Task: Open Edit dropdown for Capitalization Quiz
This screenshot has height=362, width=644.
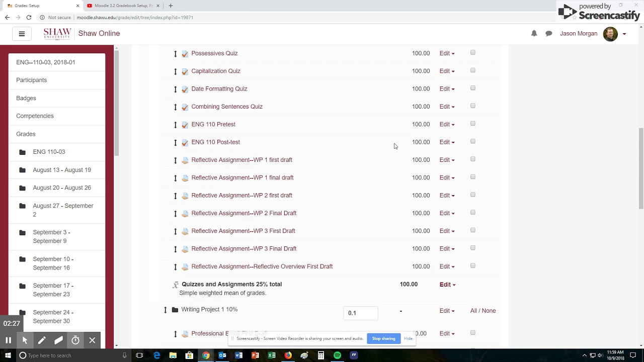Action: click(447, 71)
